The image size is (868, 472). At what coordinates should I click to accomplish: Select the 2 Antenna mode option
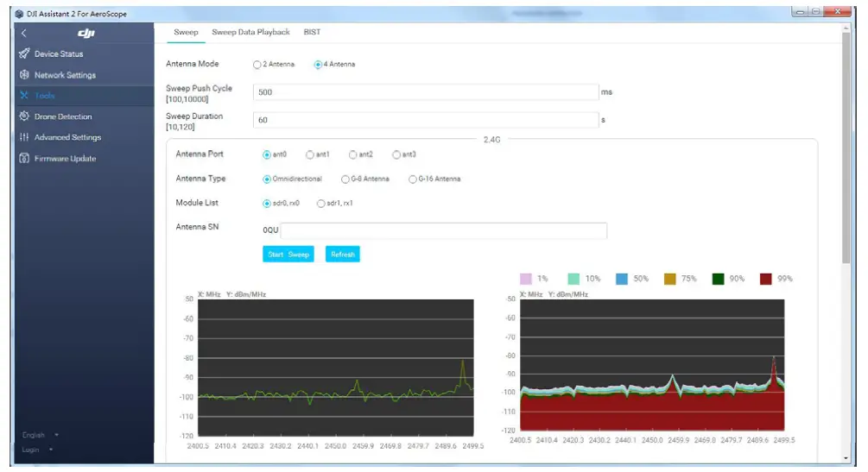tap(257, 65)
